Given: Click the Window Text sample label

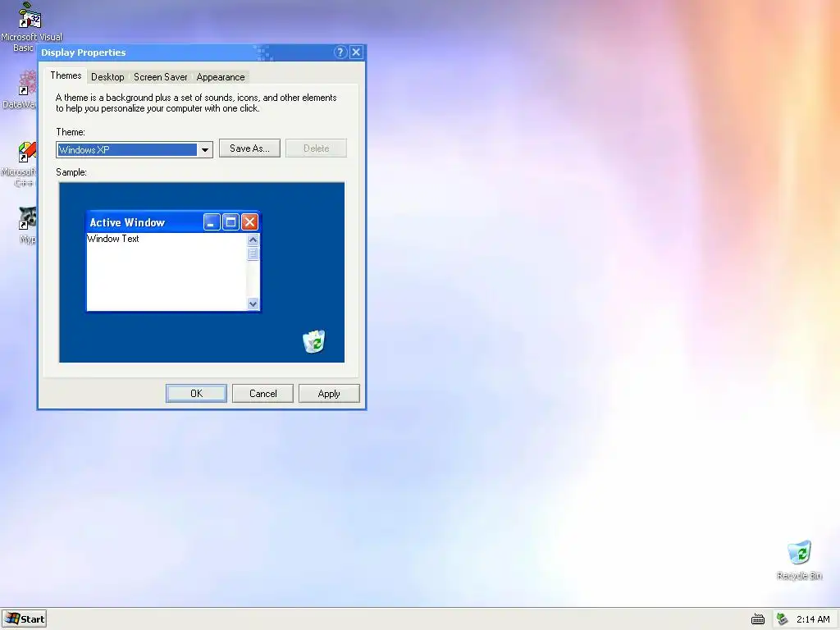Looking at the screenshot, I should click(113, 239).
